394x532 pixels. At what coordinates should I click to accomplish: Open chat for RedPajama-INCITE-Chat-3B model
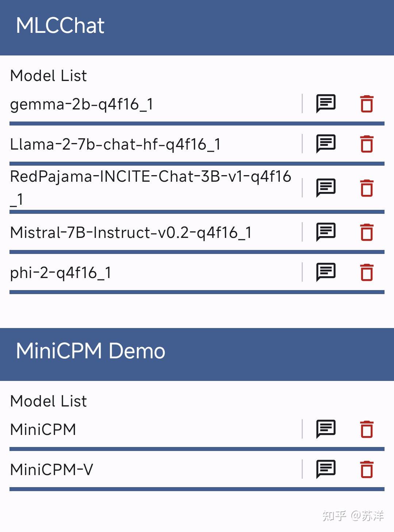325,188
